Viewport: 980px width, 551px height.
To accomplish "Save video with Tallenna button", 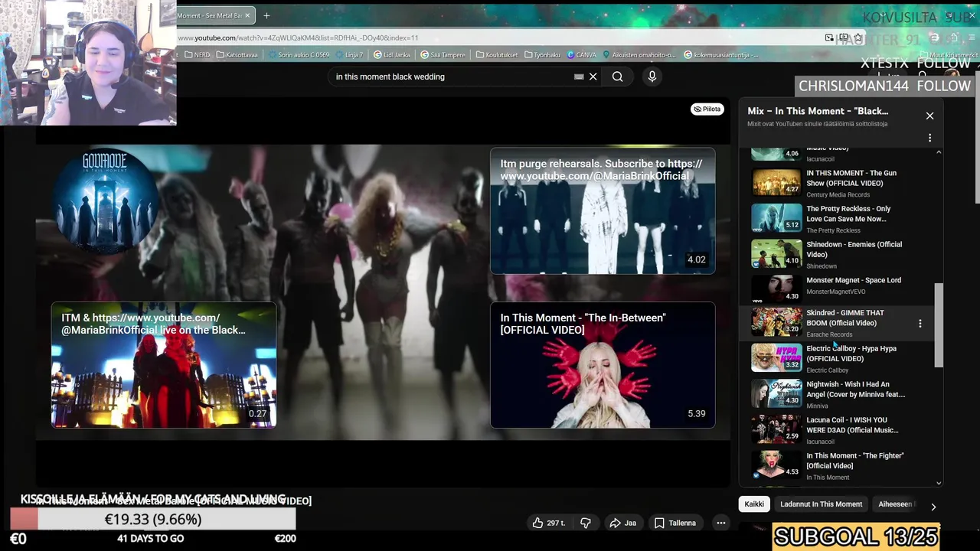I will pyautogui.click(x=675, y=523).
